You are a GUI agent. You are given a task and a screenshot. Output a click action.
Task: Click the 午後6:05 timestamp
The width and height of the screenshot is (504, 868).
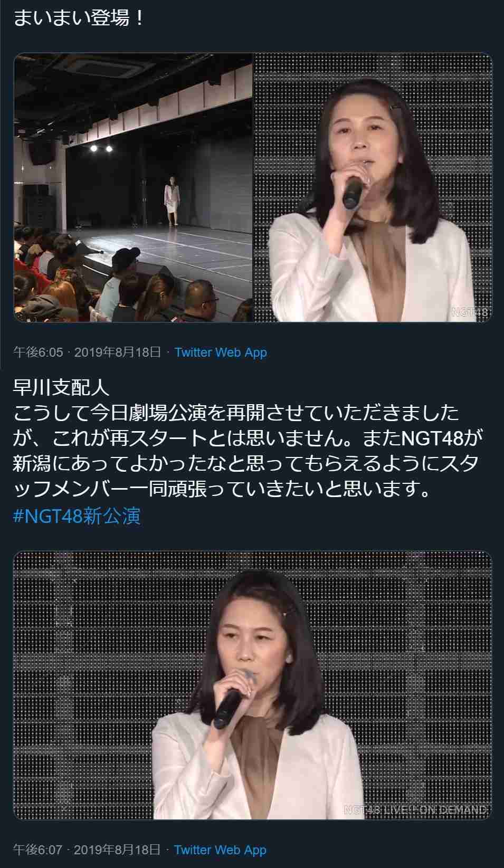click(38, 352)
